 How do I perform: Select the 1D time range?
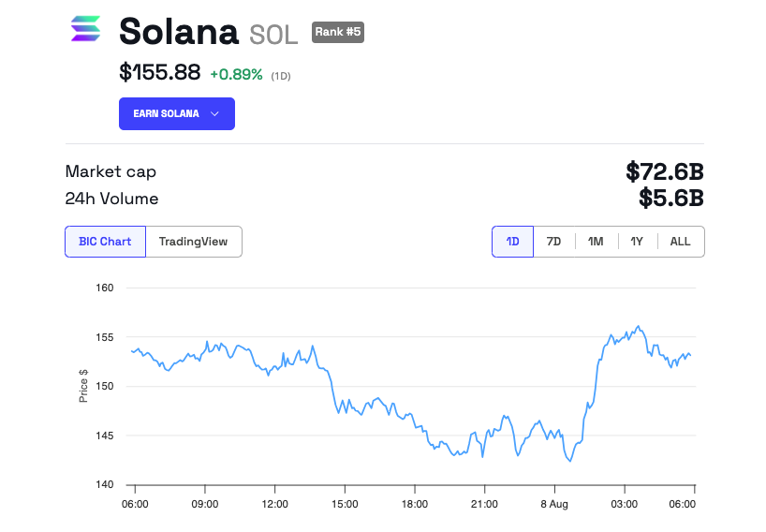click(512, 242)
